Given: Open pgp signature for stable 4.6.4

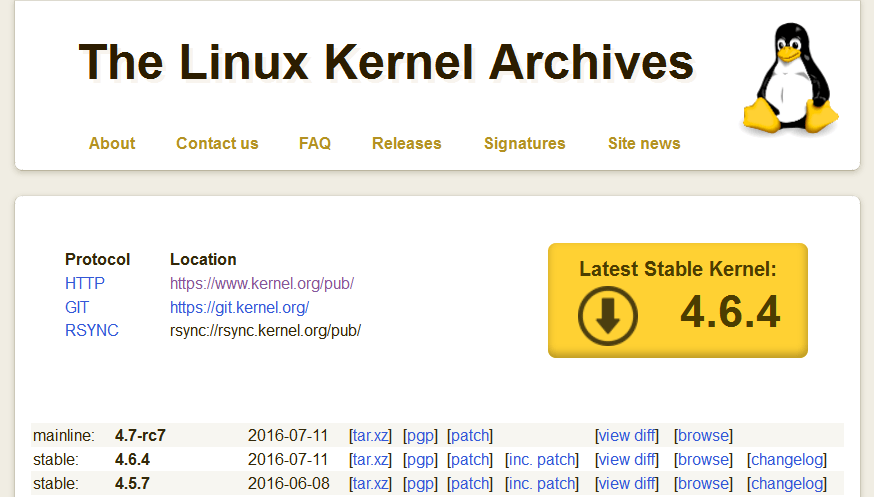Looking at the screenshot, I should 420,459.
